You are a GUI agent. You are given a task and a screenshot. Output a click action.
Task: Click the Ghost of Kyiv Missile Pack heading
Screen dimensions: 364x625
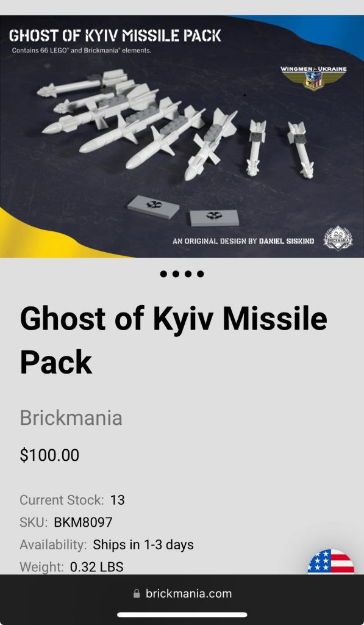173,340
